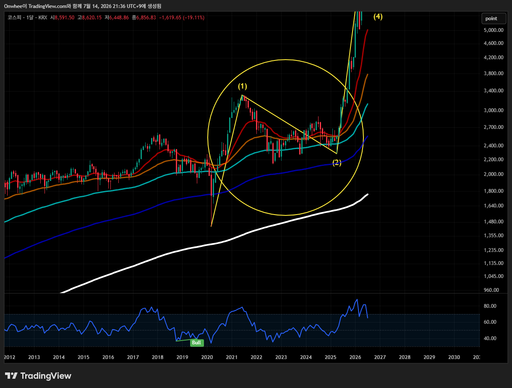512x388 pixels.
Task: Click the 2028 label on the time axis
Action: pos(405,357)
